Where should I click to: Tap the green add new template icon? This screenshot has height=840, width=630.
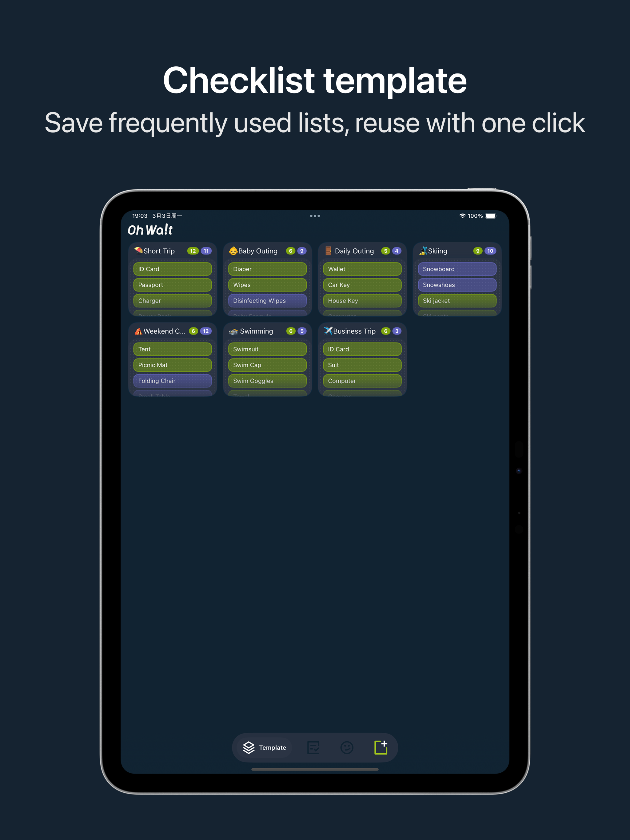pyautogui.click(x=381, y=747)
